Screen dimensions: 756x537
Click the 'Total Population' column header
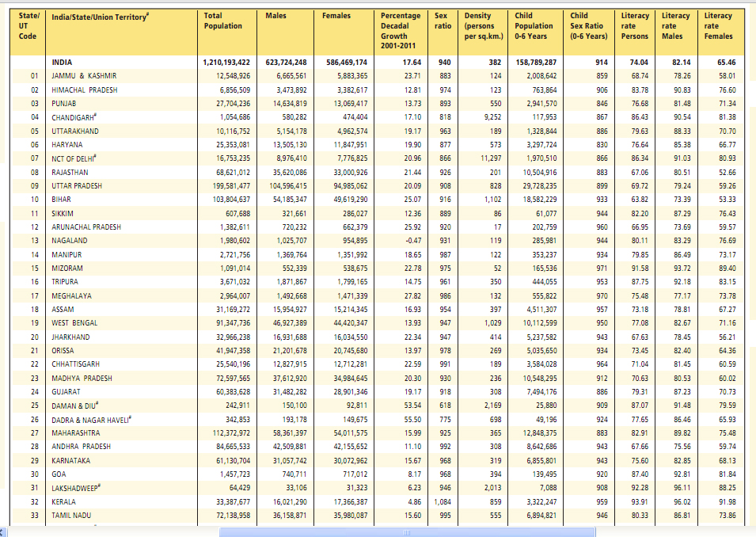tap(222, 21)
